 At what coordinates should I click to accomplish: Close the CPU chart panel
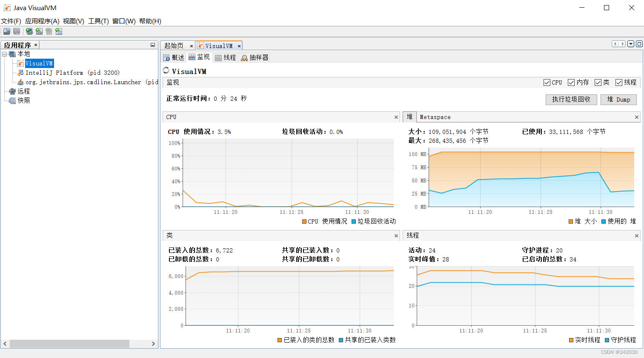[396, 117]
